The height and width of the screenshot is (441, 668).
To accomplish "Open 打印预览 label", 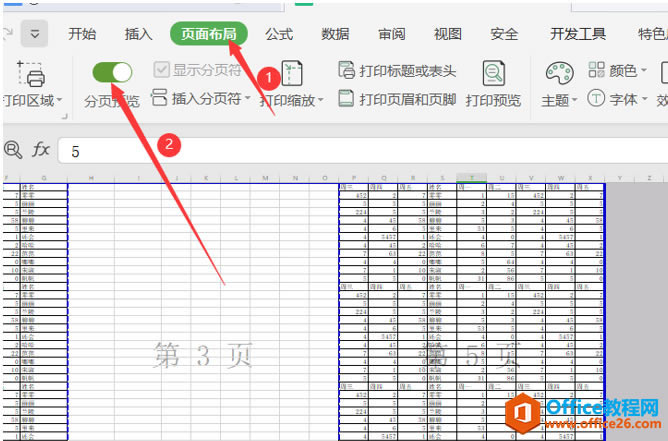I will 493,101.
